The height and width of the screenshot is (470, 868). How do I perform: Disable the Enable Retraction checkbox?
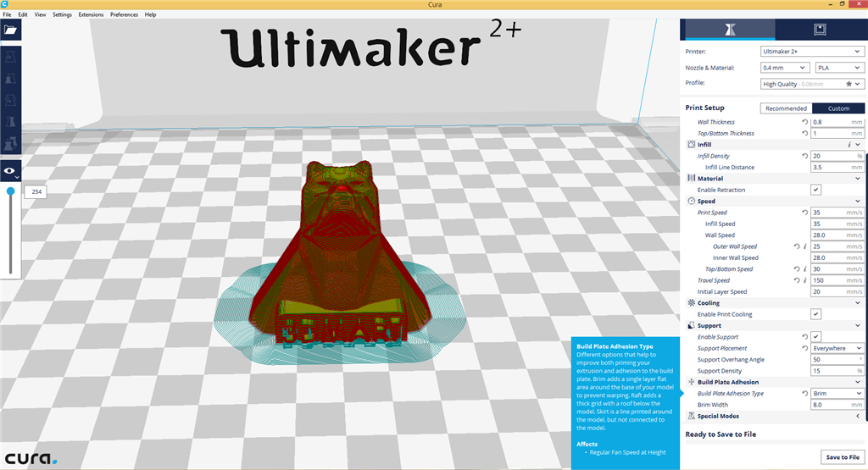tap(815, 190)
